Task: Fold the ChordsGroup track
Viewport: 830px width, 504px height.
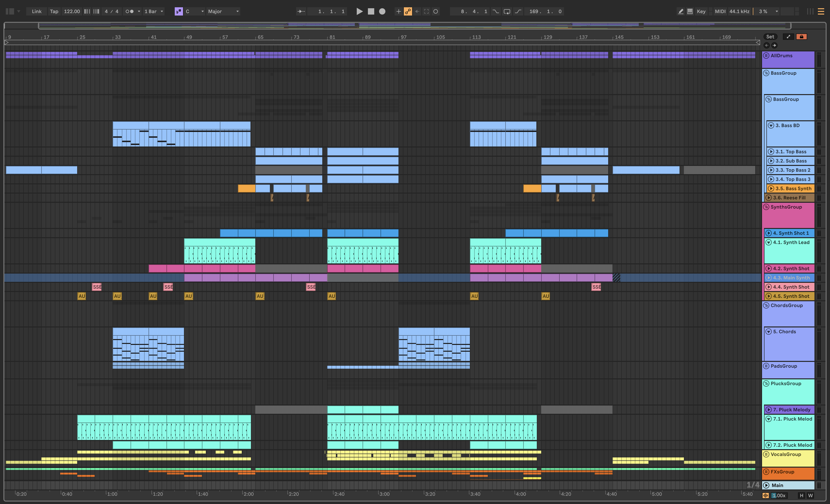Action: 766,305
